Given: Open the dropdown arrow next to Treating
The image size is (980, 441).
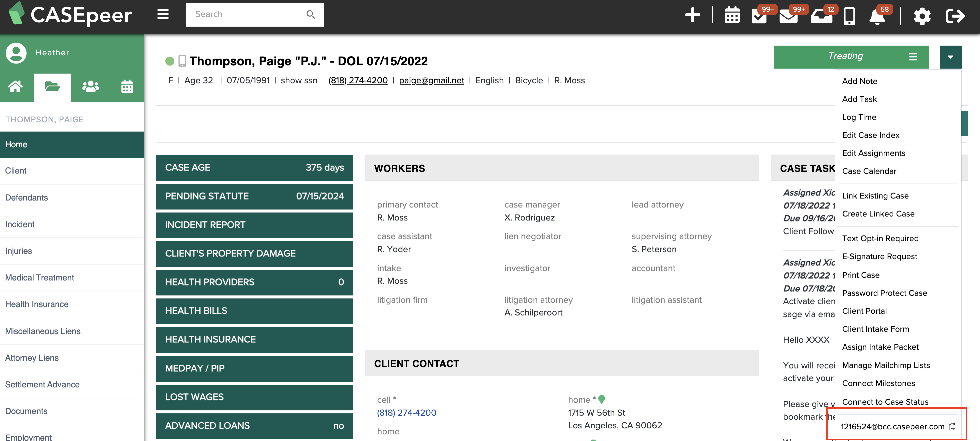Looking at the screenshot, I should pos(951,57).
